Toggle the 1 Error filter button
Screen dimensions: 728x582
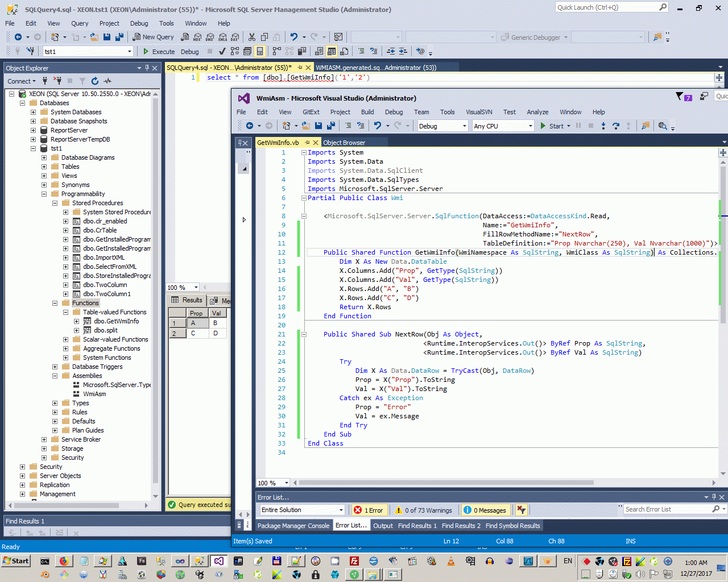pos(369,510)
